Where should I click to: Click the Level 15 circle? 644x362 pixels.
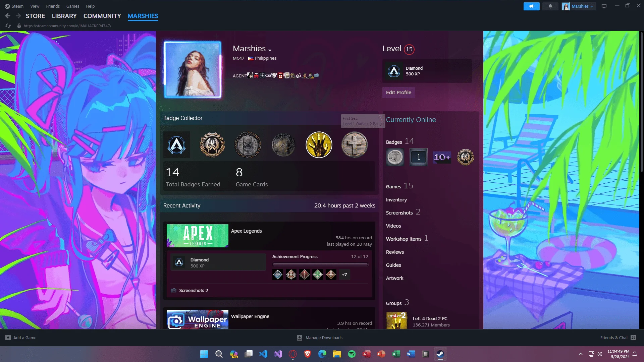(x=409, y=49)
